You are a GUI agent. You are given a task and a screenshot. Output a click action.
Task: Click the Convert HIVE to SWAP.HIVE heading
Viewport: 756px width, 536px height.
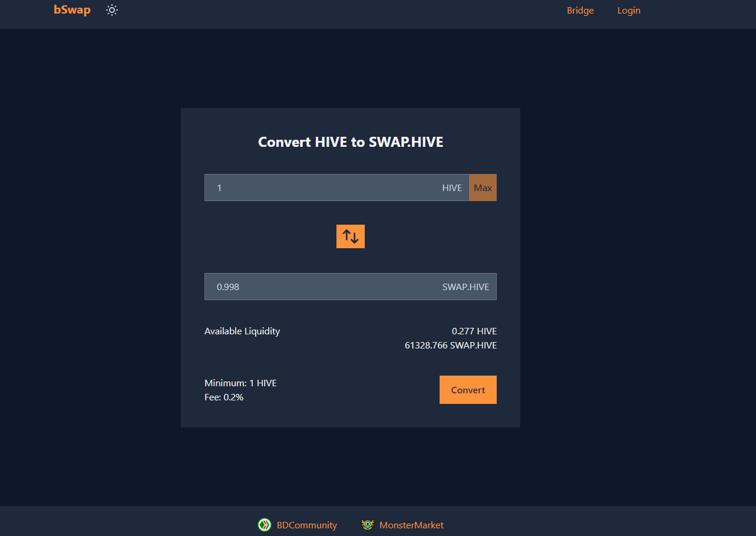[x=351, y=142]
